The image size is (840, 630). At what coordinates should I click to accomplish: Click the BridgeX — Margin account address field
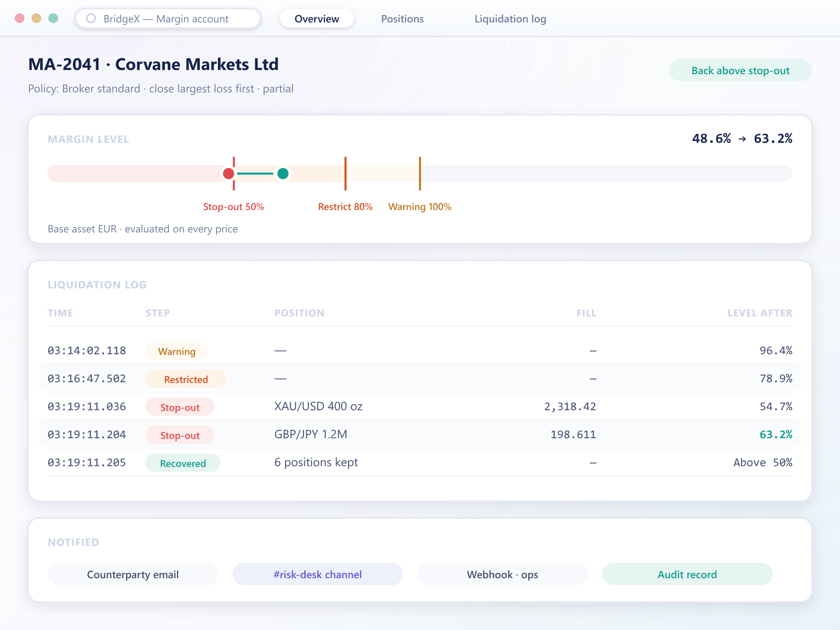[x=168, y=19]
